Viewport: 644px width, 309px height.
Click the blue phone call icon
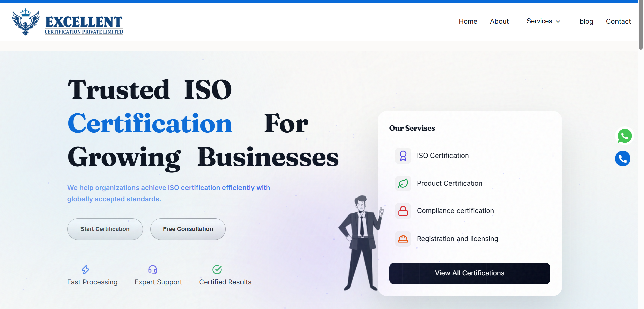(x=623, y=159)
